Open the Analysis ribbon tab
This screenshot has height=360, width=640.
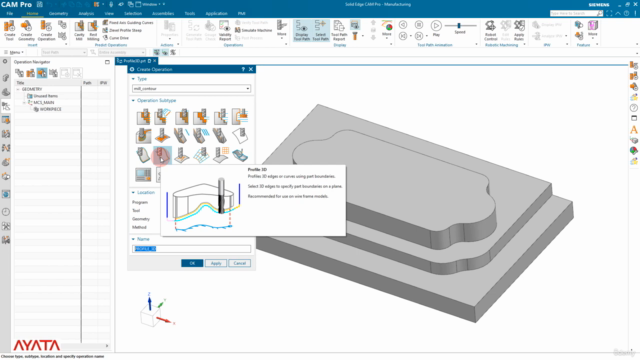click(x=86, y=13)
